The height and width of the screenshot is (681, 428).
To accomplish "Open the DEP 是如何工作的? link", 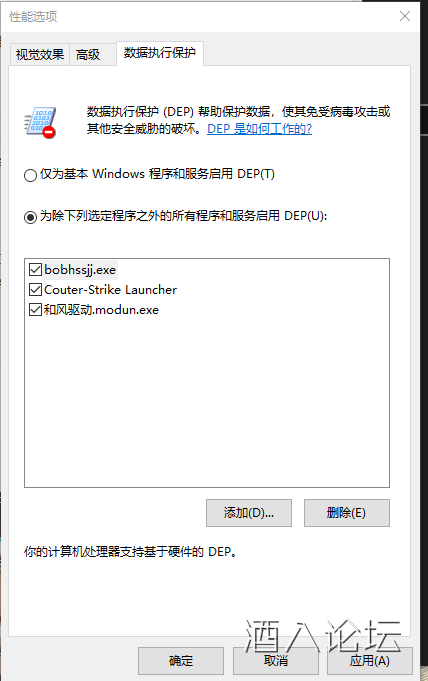I will [x=259, y=129].
